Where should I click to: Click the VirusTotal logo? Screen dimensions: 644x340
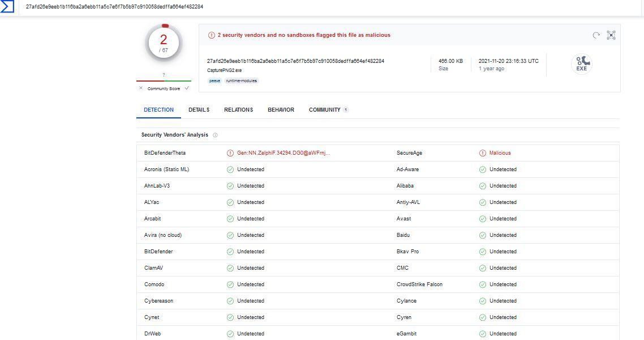click(7, 6)
